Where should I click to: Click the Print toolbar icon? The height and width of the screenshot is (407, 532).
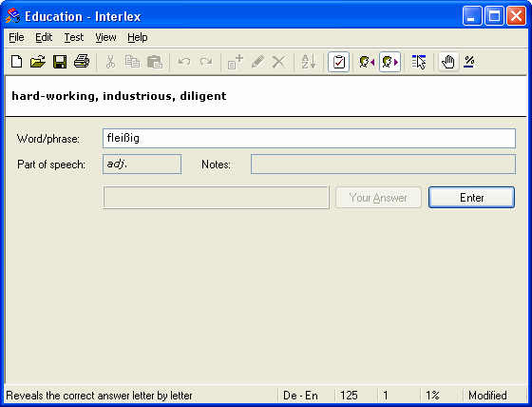tap(82, 62)
